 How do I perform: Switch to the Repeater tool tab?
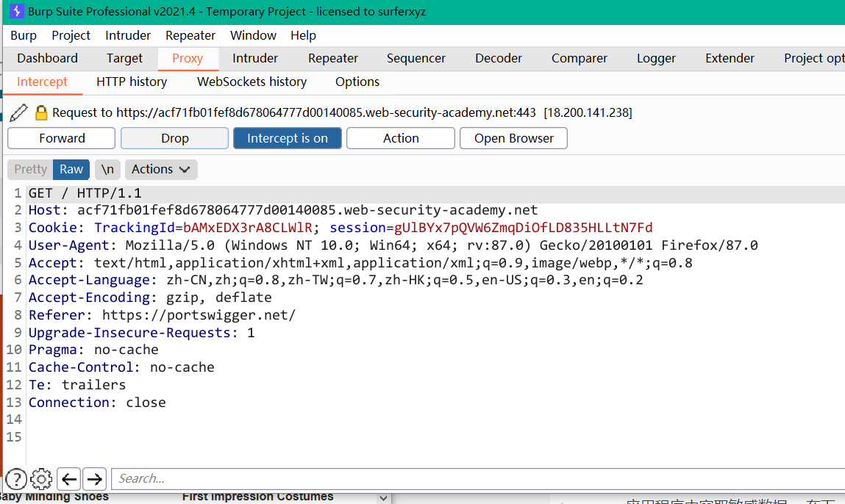pyautogui.click(x=333, y=58)
